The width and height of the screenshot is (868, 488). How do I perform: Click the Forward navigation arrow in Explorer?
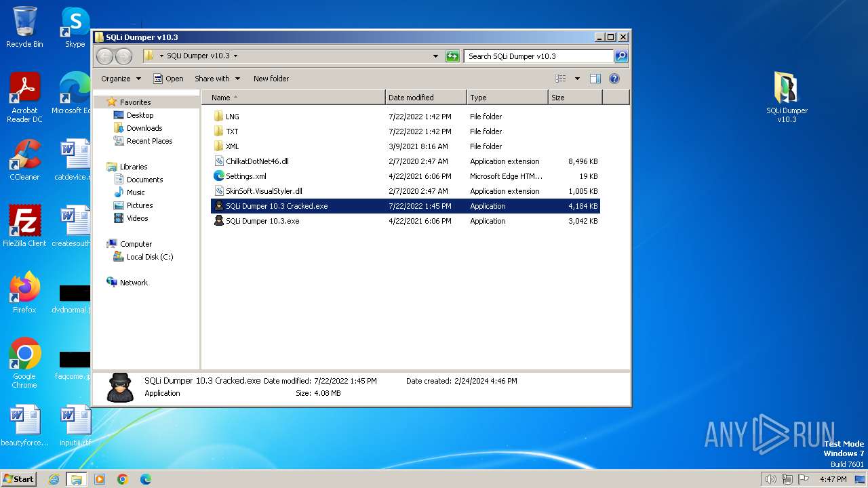tap(123, 56)
